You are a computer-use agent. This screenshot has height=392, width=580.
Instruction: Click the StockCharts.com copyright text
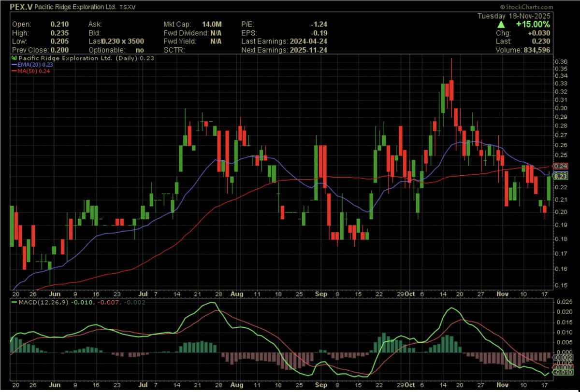(526, 7)
